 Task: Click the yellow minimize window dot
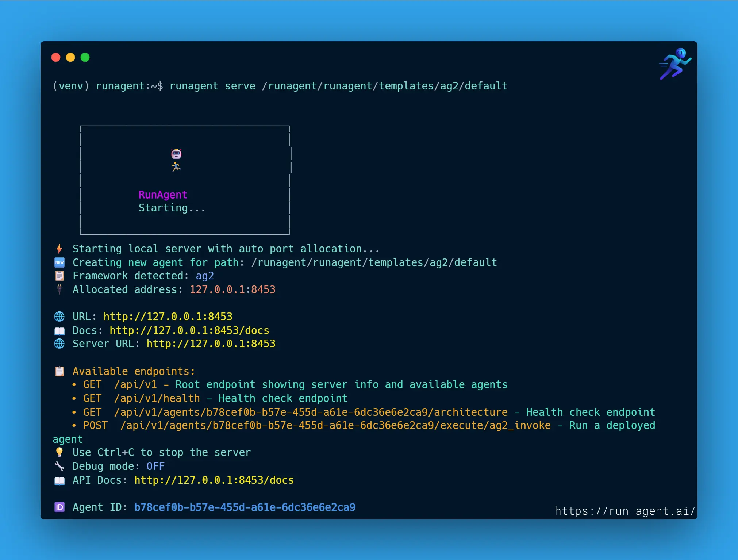point(70,57)
